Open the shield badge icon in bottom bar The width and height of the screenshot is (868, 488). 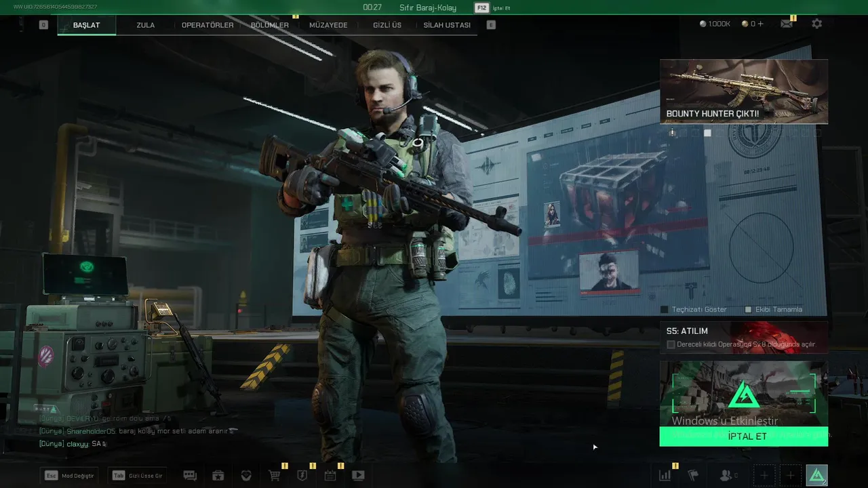click(246, 476)
